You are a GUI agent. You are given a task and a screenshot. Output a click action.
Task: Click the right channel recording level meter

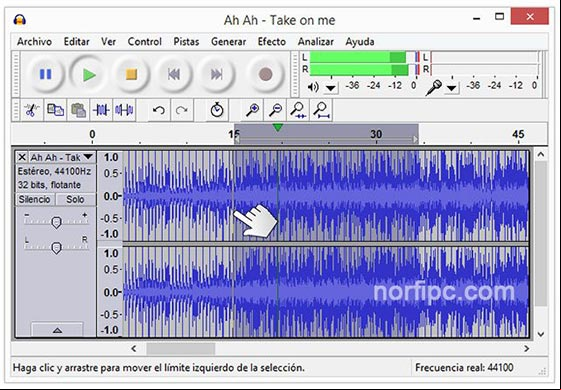click(484, 69)
